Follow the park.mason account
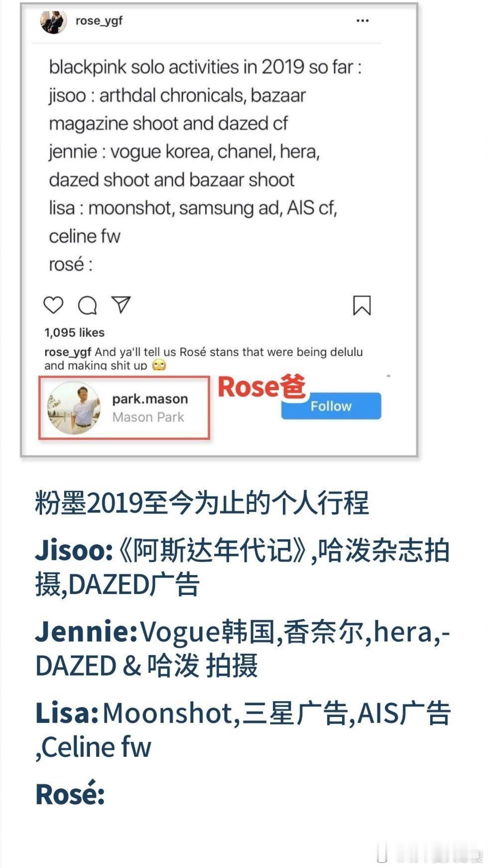Image resolution: width=488 pixels, height=868 pixels. click(x=331, y=406)
